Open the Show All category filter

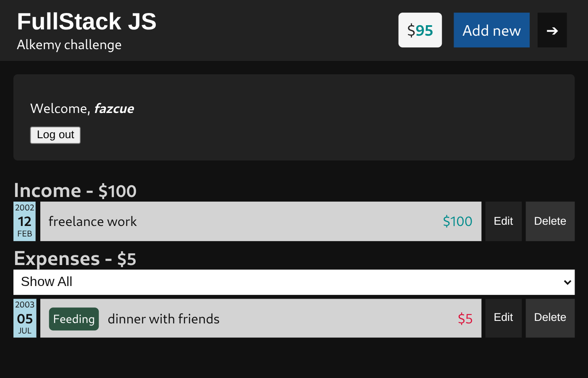pyautogui.click(x=294, y=282)
